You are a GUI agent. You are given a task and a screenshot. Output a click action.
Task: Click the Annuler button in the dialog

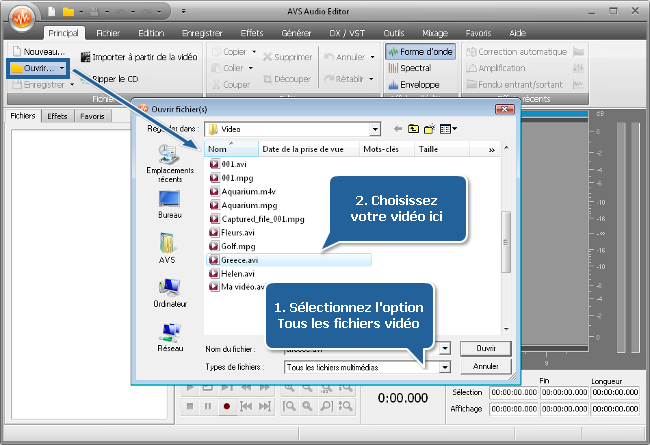coord(486,366)
